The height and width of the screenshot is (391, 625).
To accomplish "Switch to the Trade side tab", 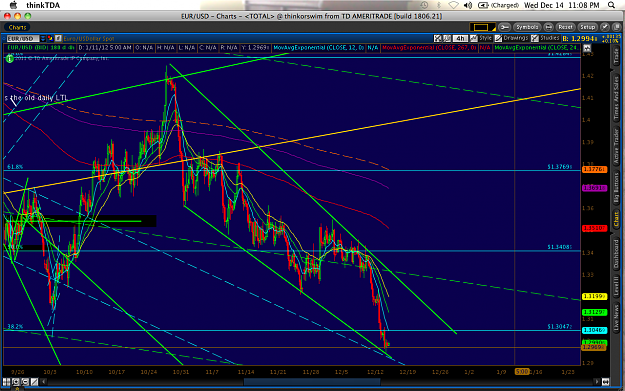I will click(616, 57).
